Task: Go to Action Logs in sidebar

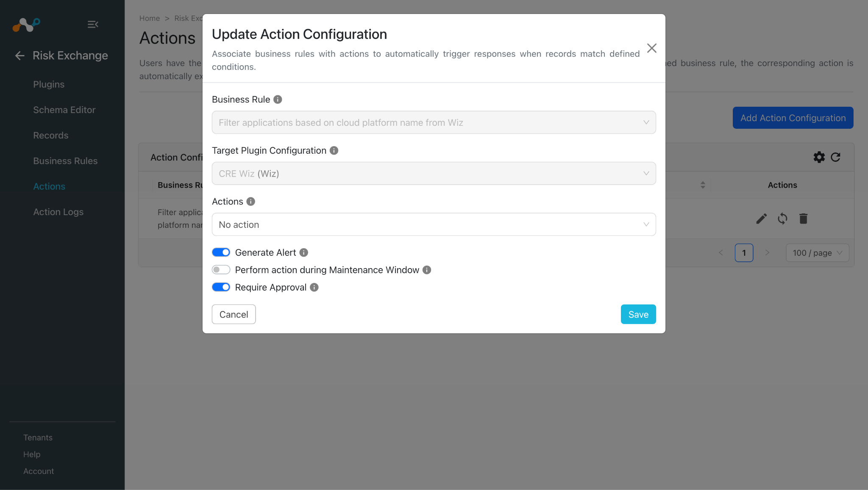Action: pos(58,212)
